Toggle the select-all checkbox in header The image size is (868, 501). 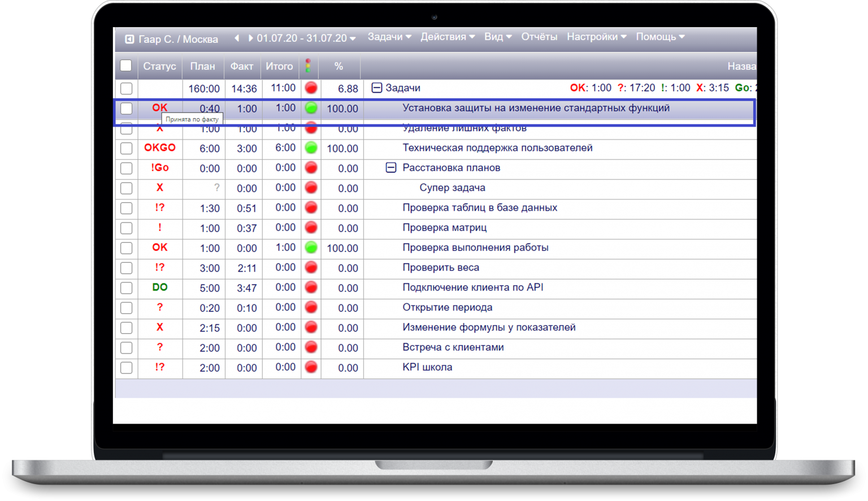(x=126, y=66)
